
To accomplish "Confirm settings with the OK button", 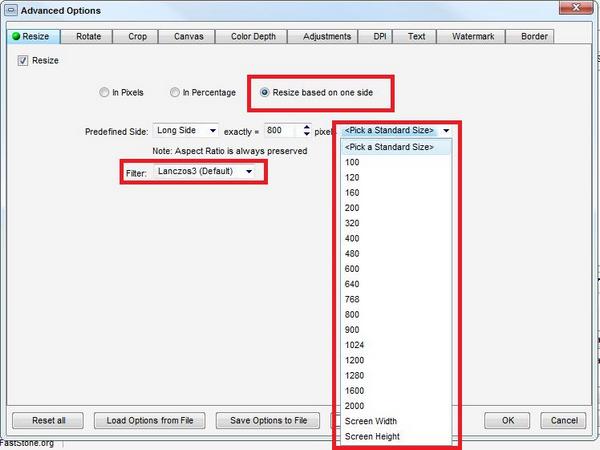I will tap(507, 420).
